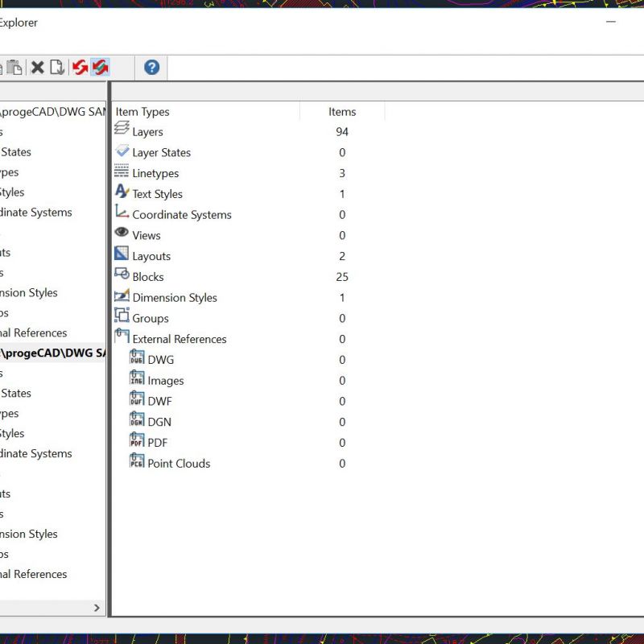Select the Blocks icon in the item list
Viewport: 644px width, 644px height.
pos(123,276)
